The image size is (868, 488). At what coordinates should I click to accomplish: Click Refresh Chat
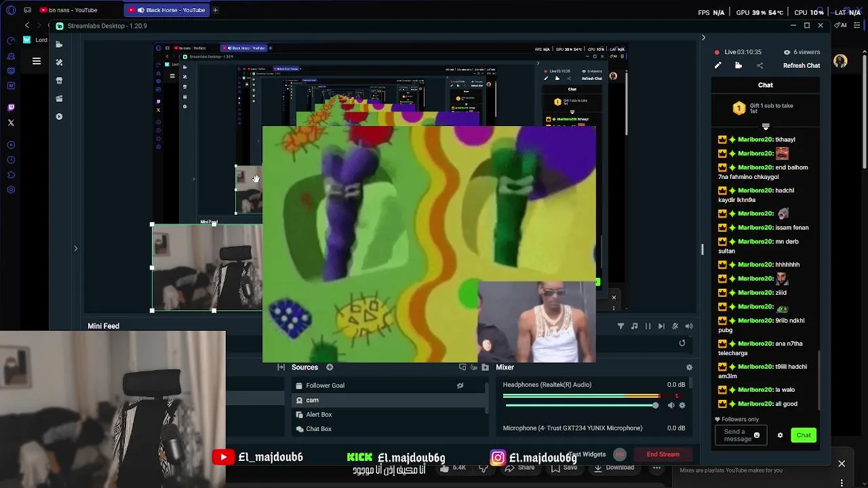pyautogui.click(x=802, y=66)
